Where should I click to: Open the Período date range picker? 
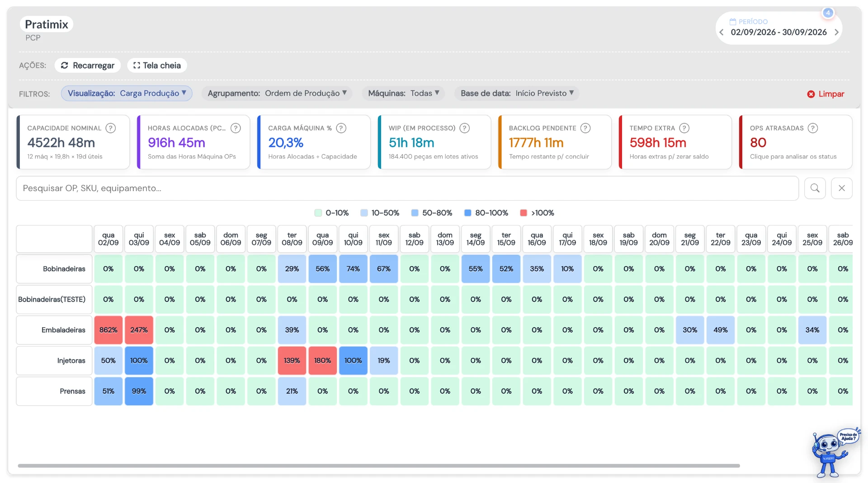click(x=778, y=28)
